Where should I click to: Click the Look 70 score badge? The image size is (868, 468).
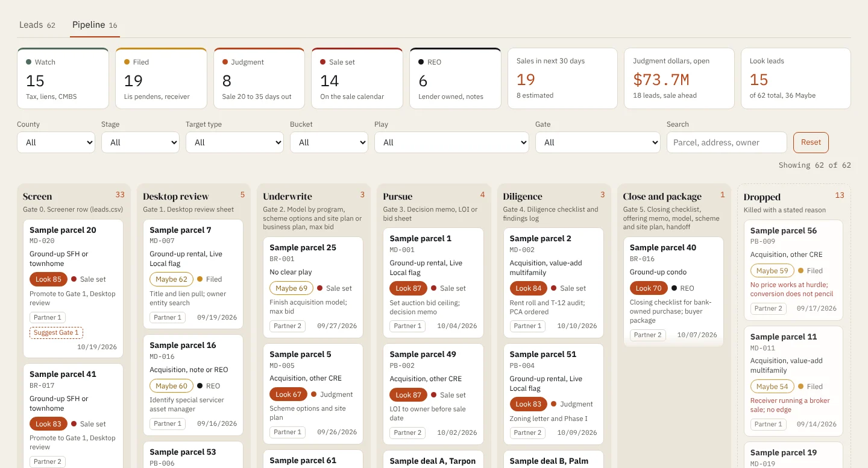[649, 288]
